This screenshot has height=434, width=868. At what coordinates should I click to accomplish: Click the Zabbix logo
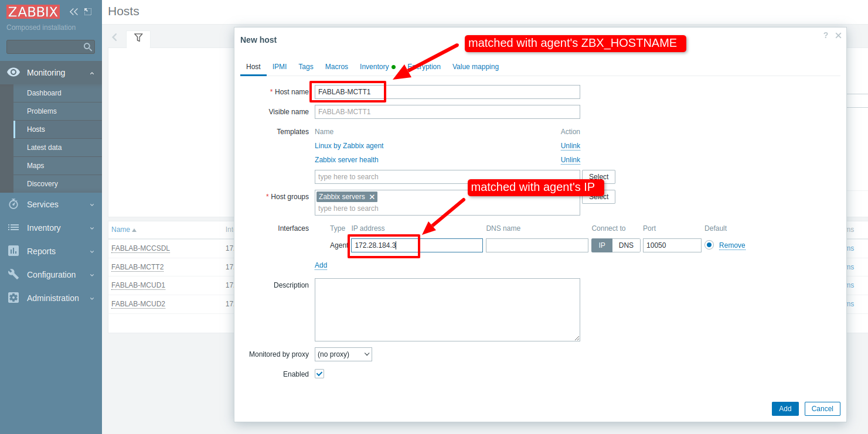(x=33, y=12)
